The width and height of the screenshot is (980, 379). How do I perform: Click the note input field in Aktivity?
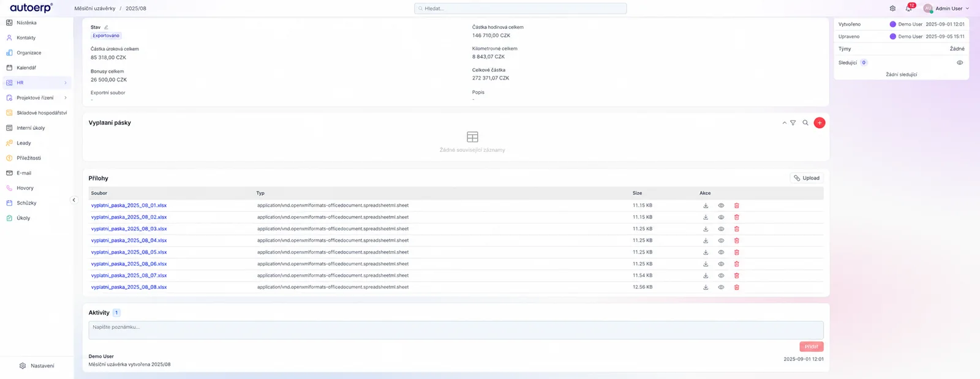(456, 330)
